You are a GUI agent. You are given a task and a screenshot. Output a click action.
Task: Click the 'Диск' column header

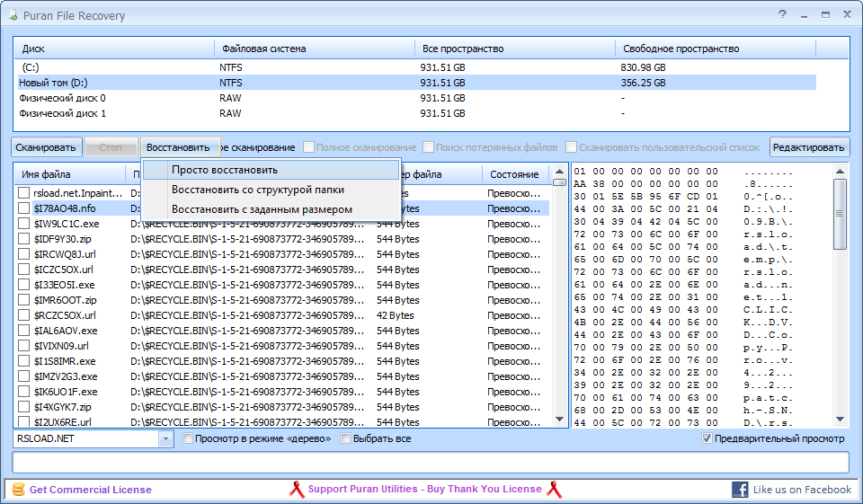114,49
